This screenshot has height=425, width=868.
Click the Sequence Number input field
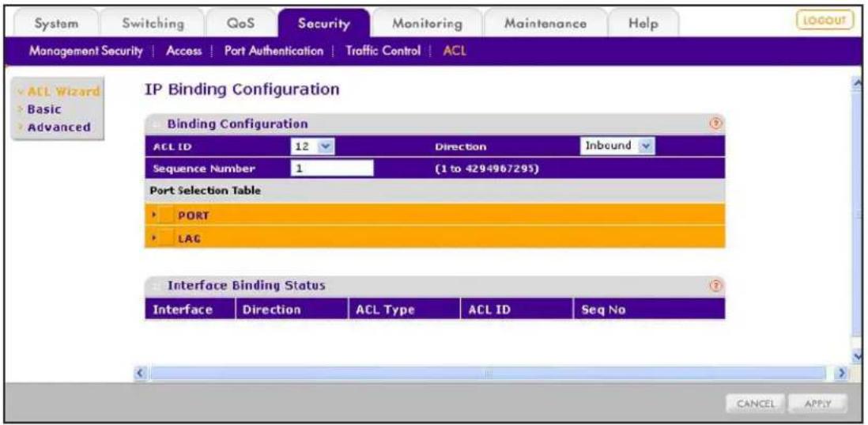click(331, 169)
